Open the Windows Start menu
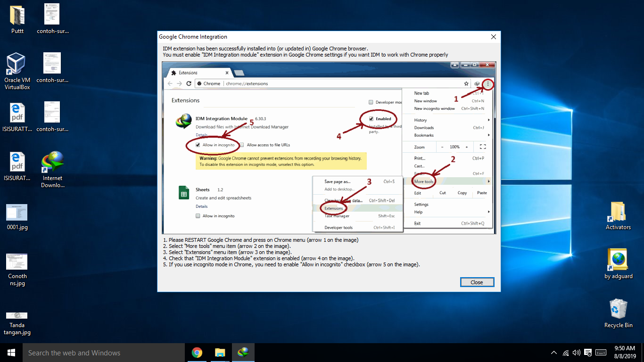This screenshot has height=362, width=644. coord(11,353)
